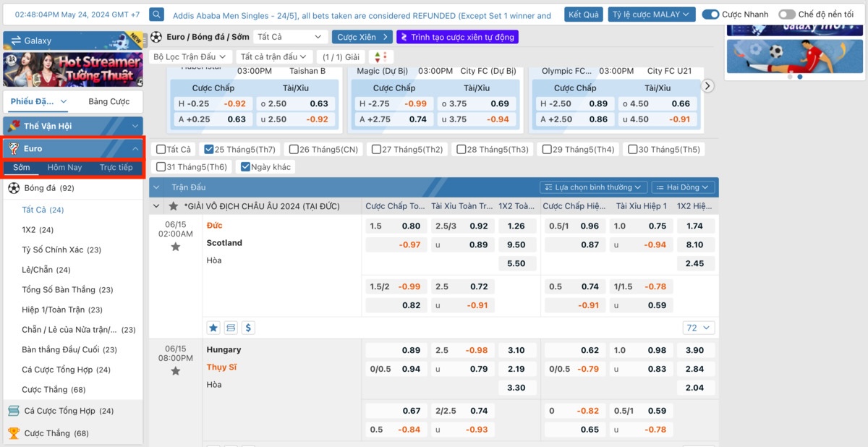
Task: Click the next arrow on the featured matches carousel
Action: coord(708,86)
